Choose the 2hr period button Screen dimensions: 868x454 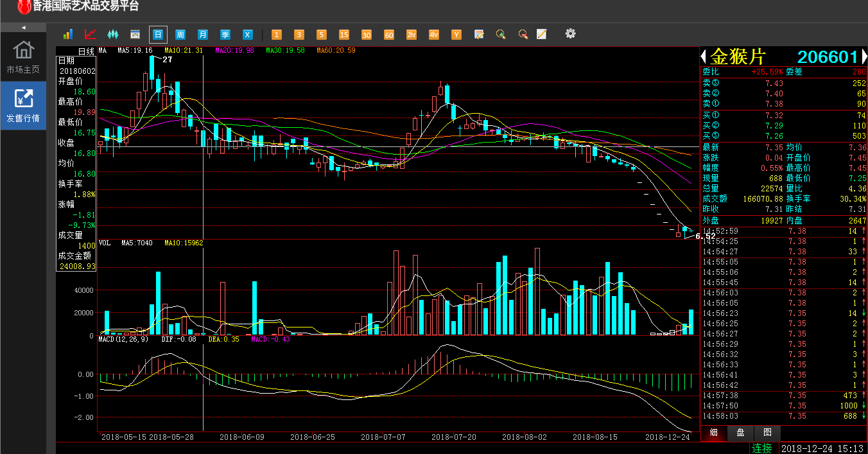tap(412, 34)
